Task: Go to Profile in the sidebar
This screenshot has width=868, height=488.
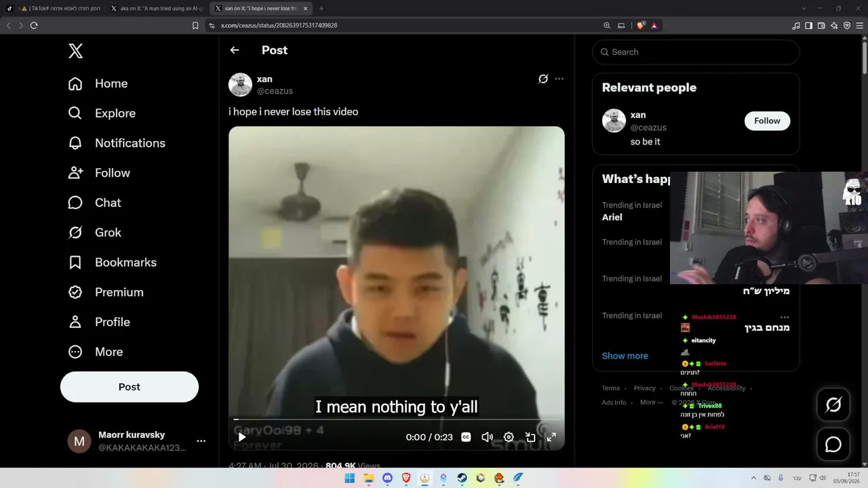Action: 98,322
